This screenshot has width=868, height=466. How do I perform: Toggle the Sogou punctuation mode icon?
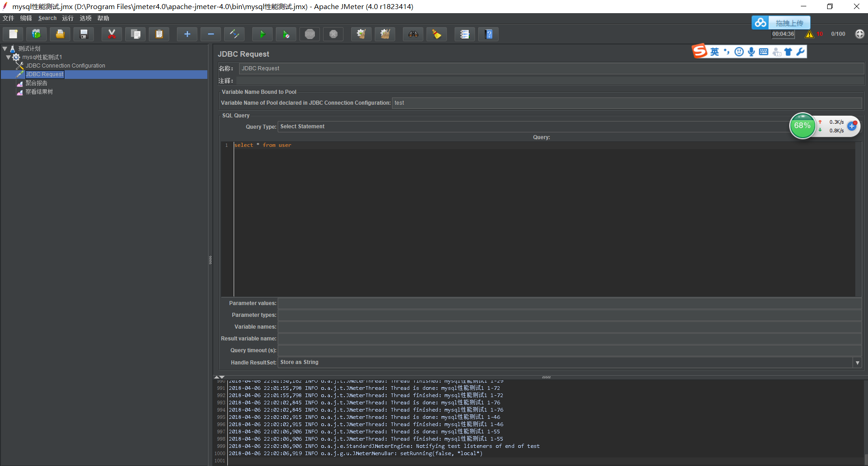pyautogui.click(x=727, y=52)
